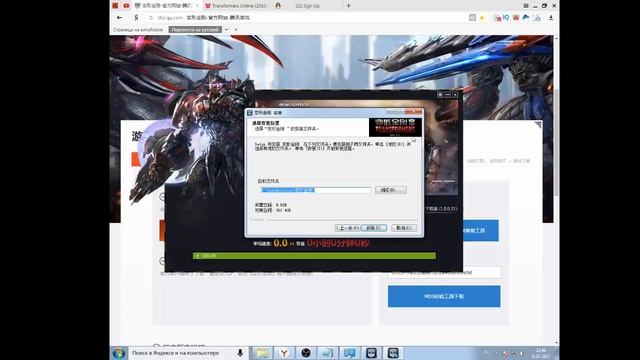Viewport: 640px width, 360px height.
Task: Click the taskbar clock and date
Action: 541,353
